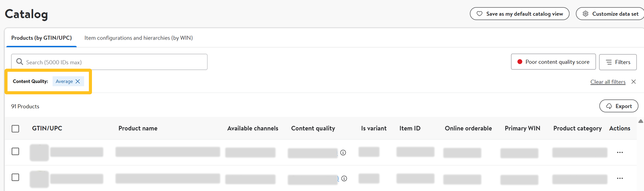The image size is (644, 191).
Task: Open second row actions ellipsis menu
Action: [620, 178]
